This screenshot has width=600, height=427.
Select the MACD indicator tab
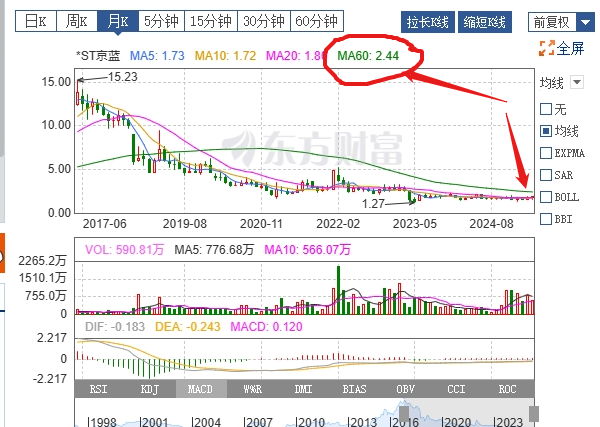pyautogui.click(x=201, y=389)
